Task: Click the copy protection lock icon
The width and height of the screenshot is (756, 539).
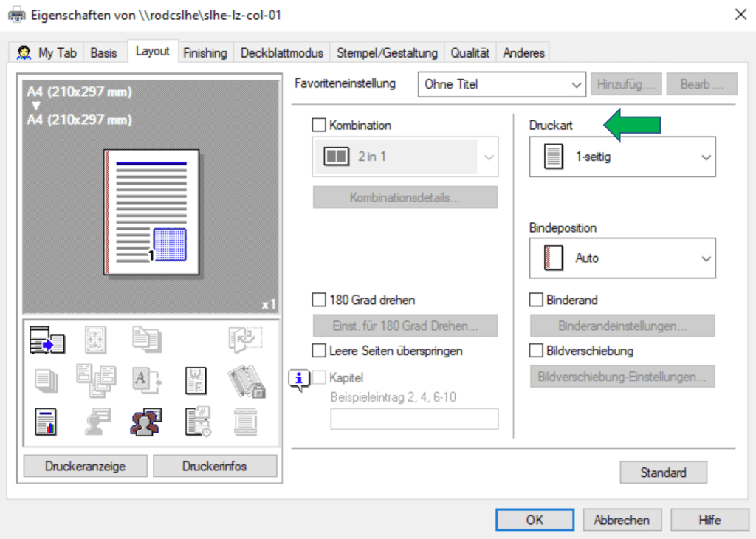Action: point(245,381)
